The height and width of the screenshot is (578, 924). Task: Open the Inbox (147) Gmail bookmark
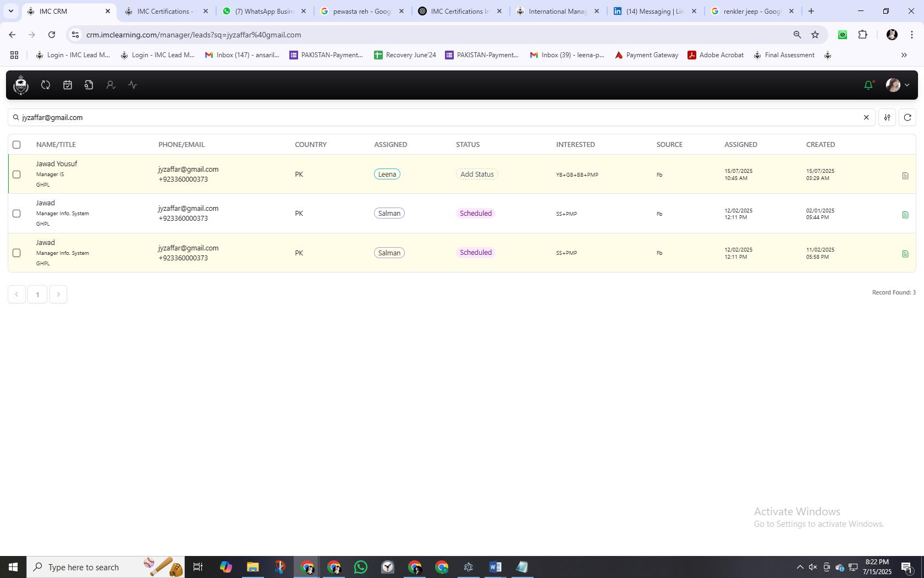pyautogui.click(x=242, y=55)
